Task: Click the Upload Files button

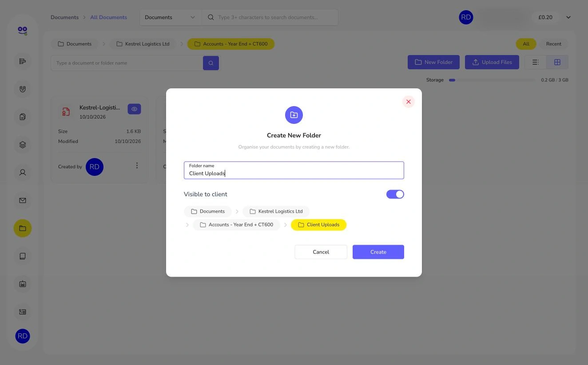Action: (492, 62)
